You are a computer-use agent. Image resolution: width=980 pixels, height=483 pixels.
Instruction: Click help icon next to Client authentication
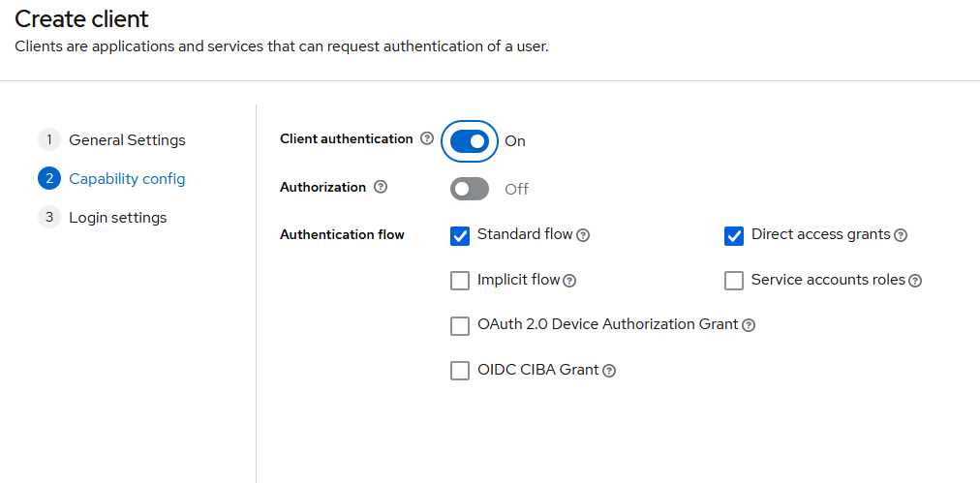(427, 139)
